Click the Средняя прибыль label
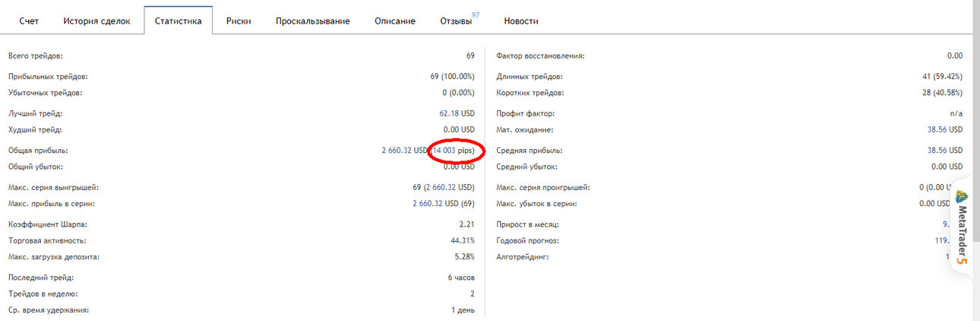 (x=530, y=151)
